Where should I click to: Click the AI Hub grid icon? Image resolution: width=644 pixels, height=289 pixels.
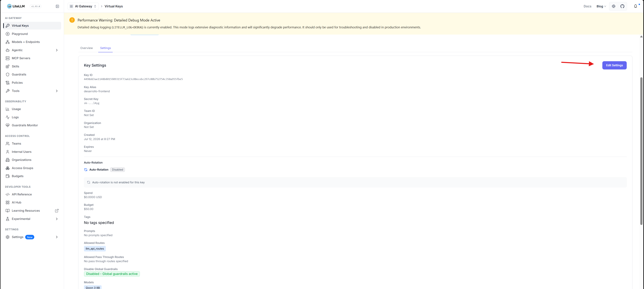click(8, 203)
